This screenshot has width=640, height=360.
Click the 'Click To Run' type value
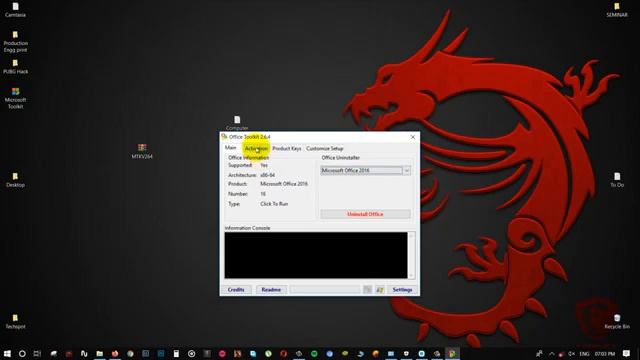(x=274, y=204)
